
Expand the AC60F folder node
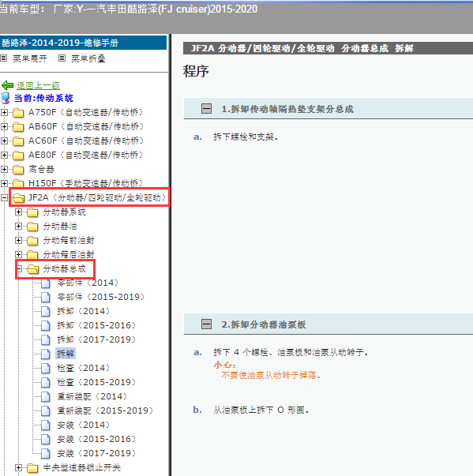pos(4,141)
